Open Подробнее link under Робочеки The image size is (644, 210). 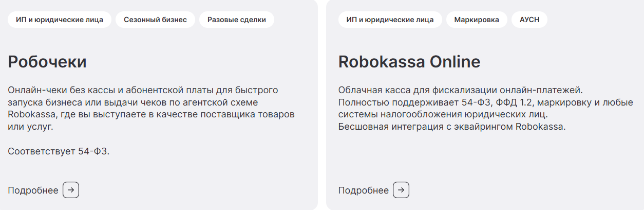33,190
